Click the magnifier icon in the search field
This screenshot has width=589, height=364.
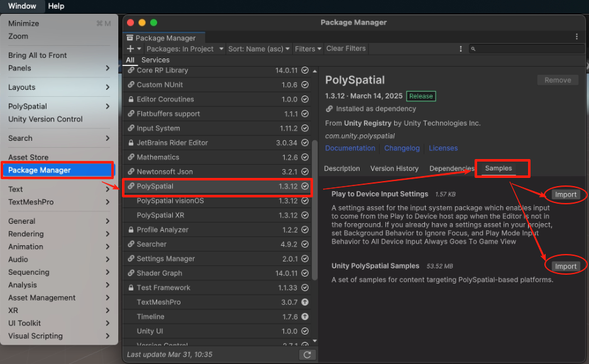pos(473,49)
